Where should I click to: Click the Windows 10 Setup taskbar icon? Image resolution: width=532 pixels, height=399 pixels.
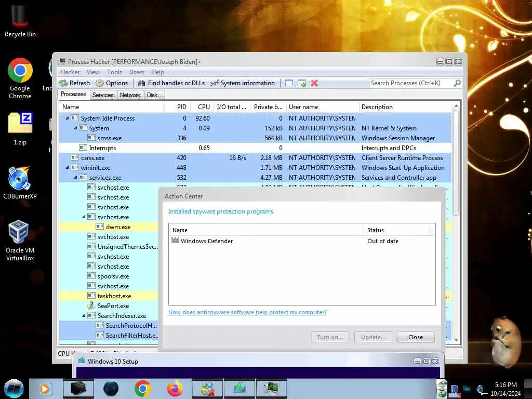240,389
